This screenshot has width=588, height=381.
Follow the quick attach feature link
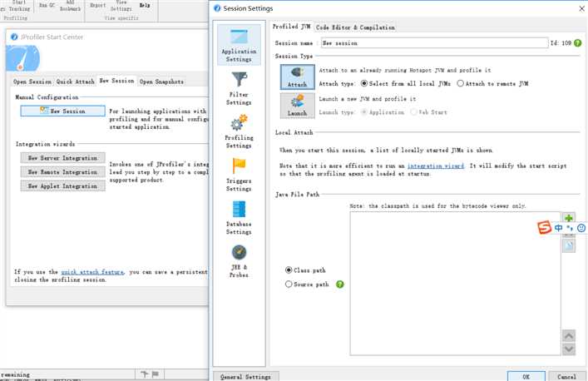(x=92, y=272)
